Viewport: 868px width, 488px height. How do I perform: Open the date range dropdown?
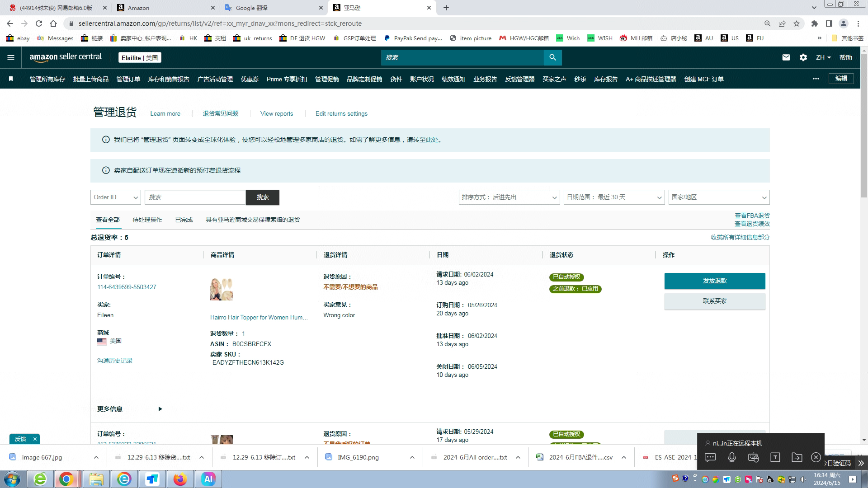pos(614,197)
